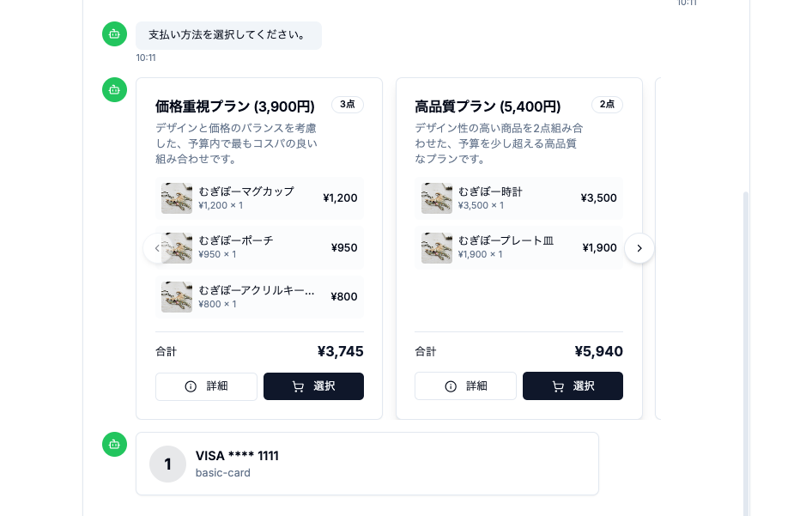Screen dimensions: 812x516
Task: Click the 価格重視プラン (3,900円) title
Action: (235, 106)
